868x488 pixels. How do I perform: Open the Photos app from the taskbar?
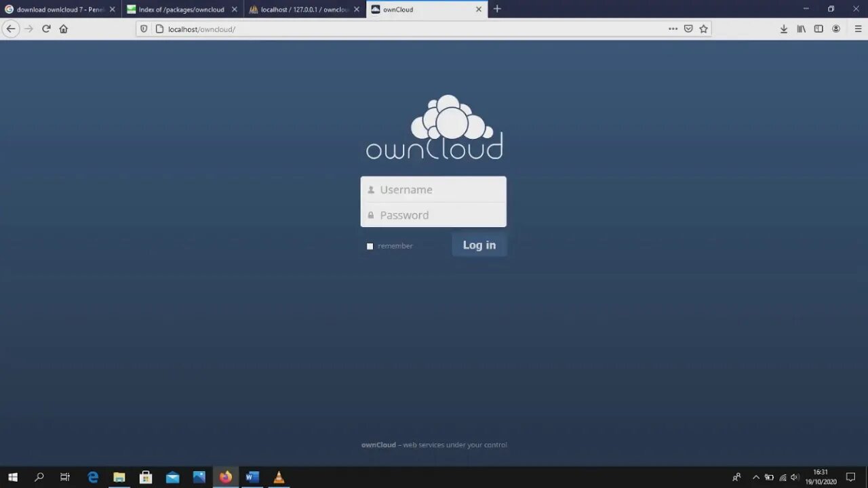point(199,477)
